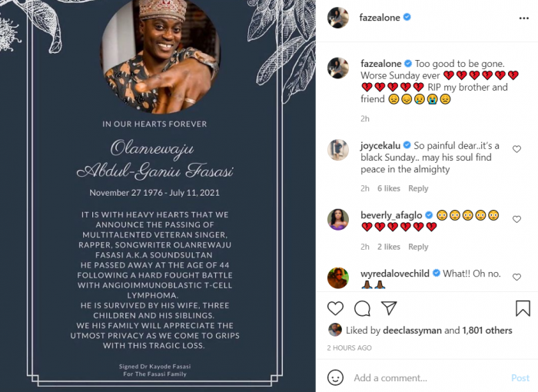Screen dimensions: 538x392
Task: Reply to beverly_afaglo's comment
Action: click(x=418, y=247)
